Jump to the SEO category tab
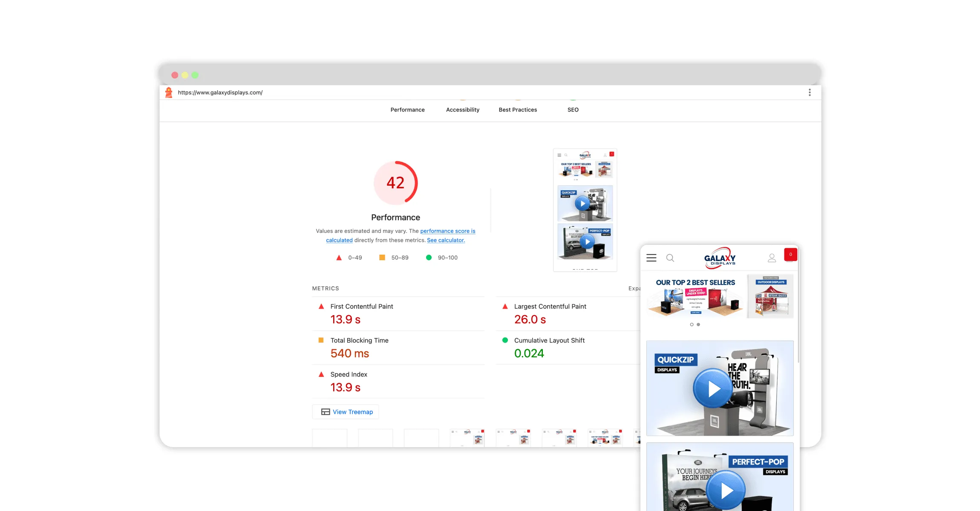Screen dimensions: 980x511 pos(573,109)
